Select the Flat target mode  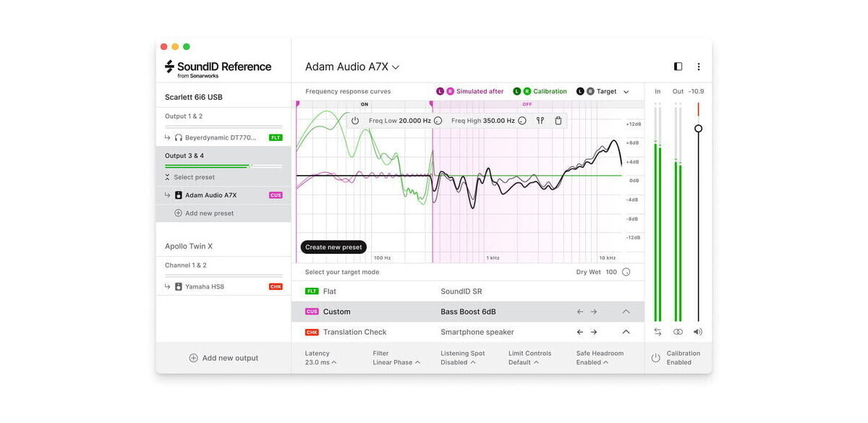pos(467,291)
